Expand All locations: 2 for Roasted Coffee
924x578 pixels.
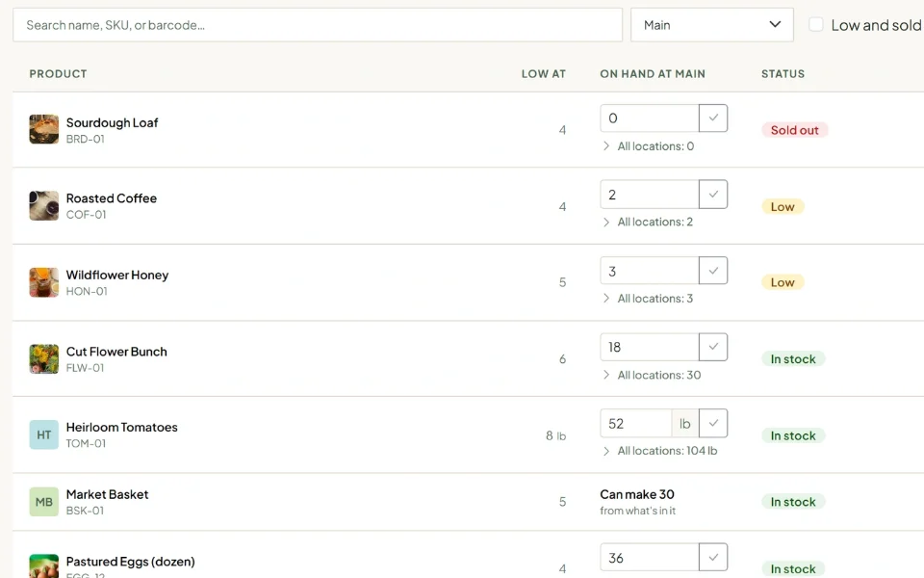click(x=648, y=223)
